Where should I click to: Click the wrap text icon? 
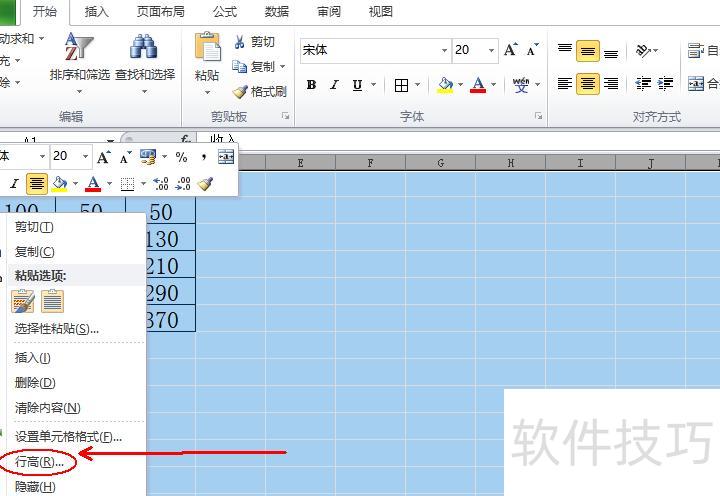[x=695, y=51]
